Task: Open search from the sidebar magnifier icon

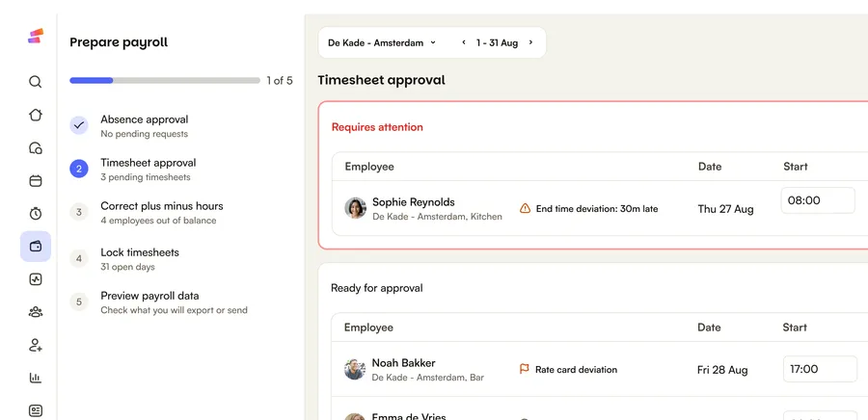Action: [36, 82]
